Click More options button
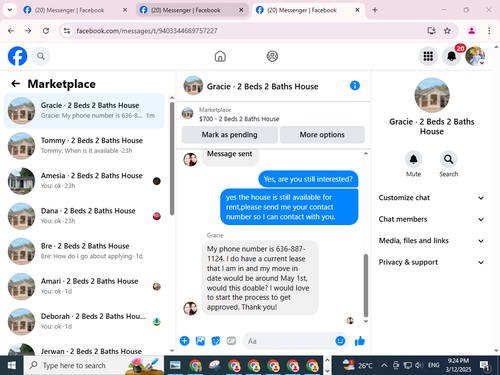This screenshot has height=375, width=500. [x=322, y=135]
